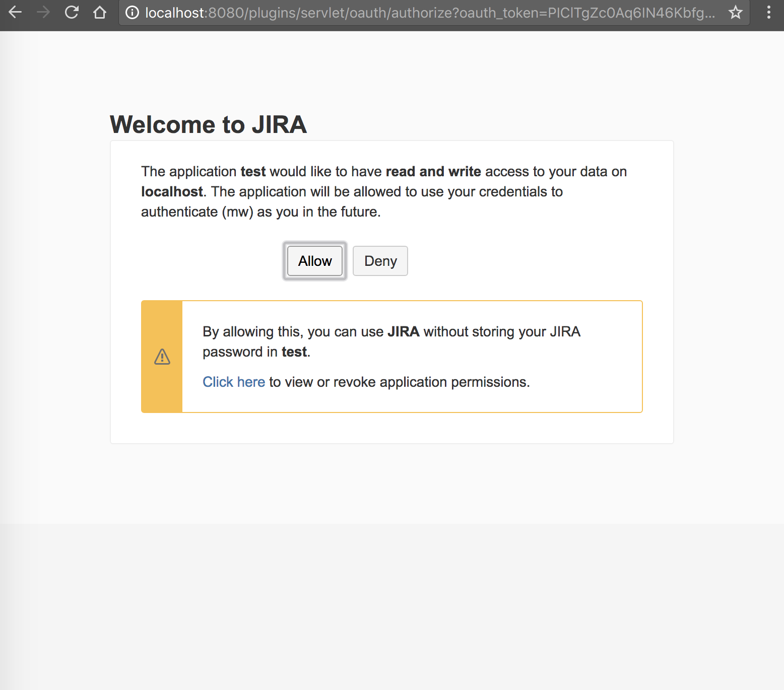This screenshot has height=690, width=784.
Task: Open the Chrome three-dot menu
Action: click(x=768, y=13)
